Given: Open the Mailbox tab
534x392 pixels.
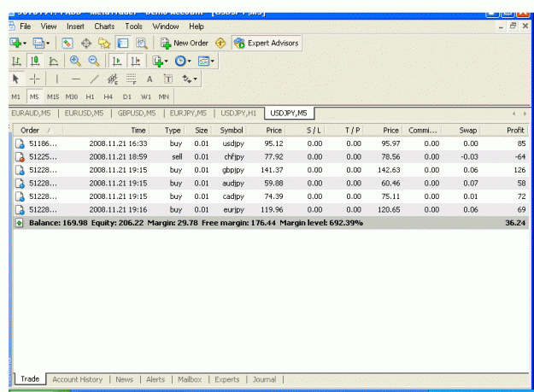Looking at the screenshot, I should (190, 379).
